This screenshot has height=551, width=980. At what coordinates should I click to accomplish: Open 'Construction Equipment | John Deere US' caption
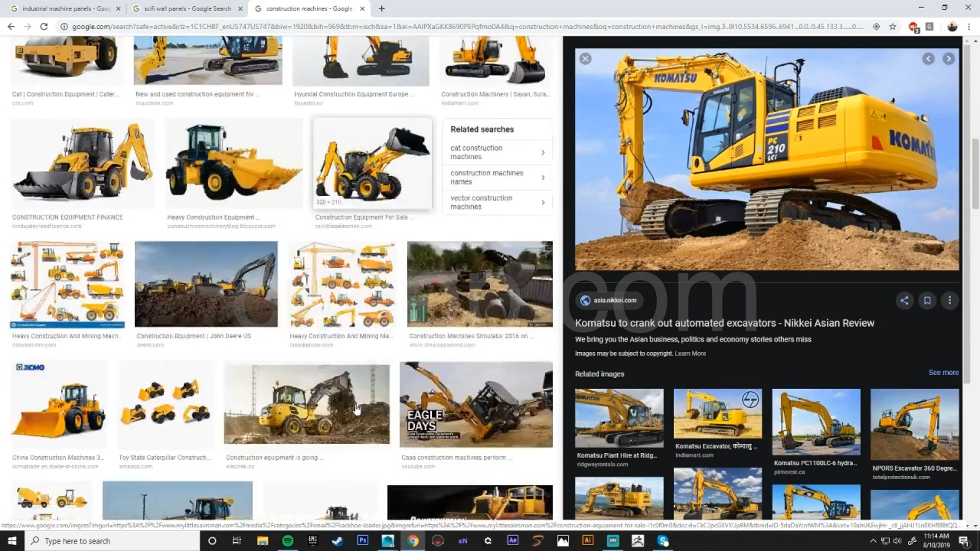(x=193, y=336)
